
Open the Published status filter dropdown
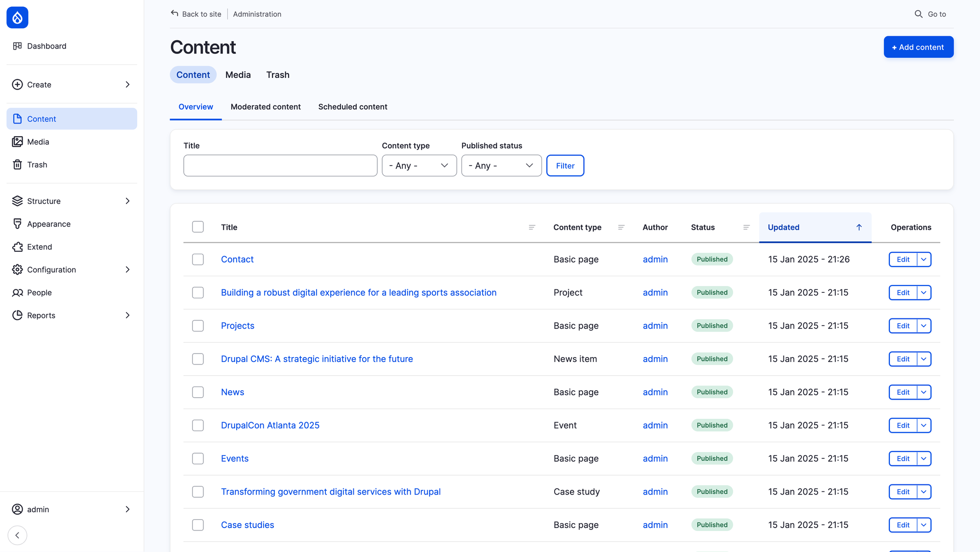pos(501,166)
